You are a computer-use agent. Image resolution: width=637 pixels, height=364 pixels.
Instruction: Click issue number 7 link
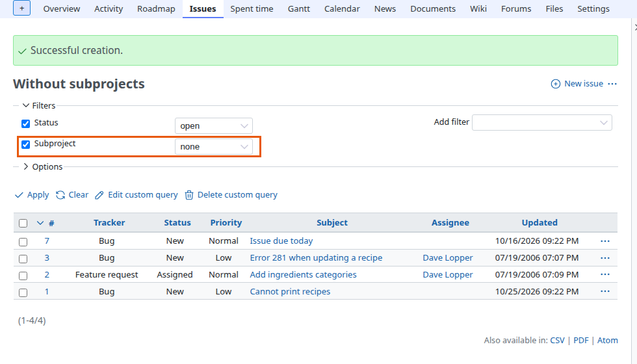(47, 241)
